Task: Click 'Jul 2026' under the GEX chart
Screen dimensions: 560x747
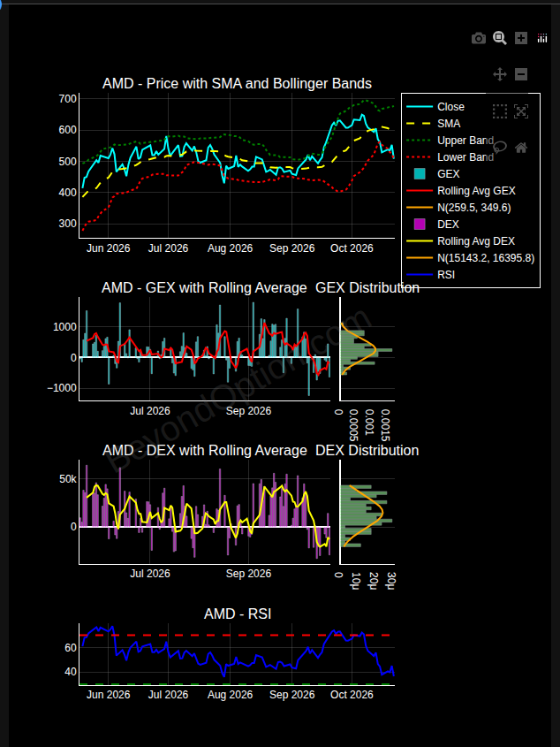Action: (150, 411)
